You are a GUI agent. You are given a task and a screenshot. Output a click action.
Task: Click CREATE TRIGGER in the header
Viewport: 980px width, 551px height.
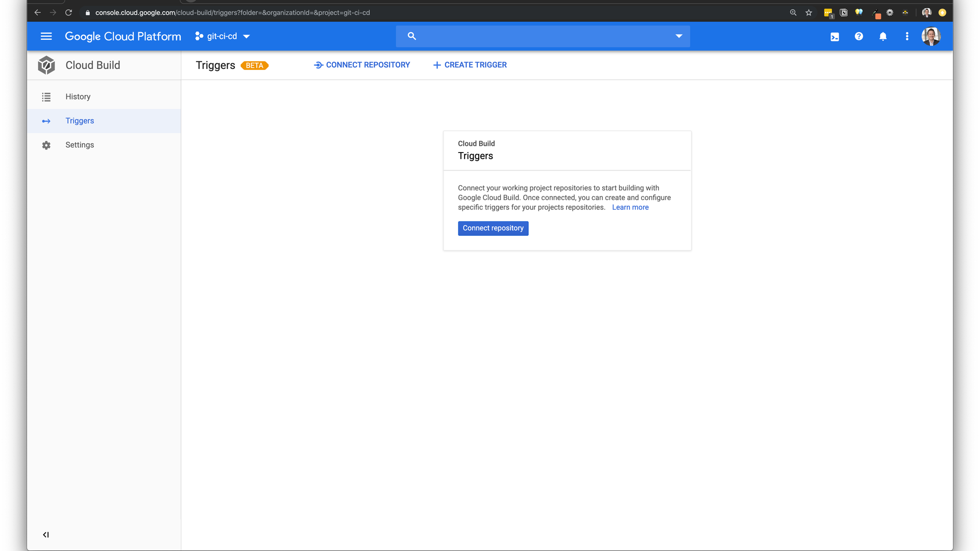tap(470, 65)
